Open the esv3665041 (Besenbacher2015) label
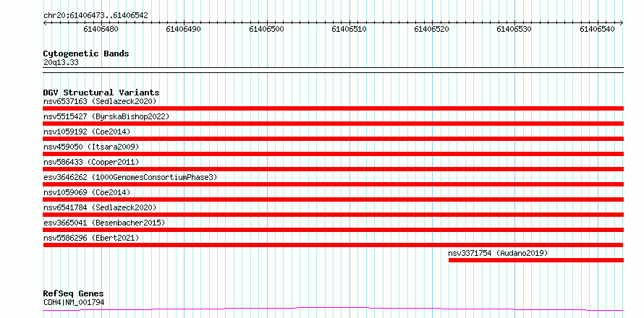Screen dimensions: 644x318 (104, 223)
